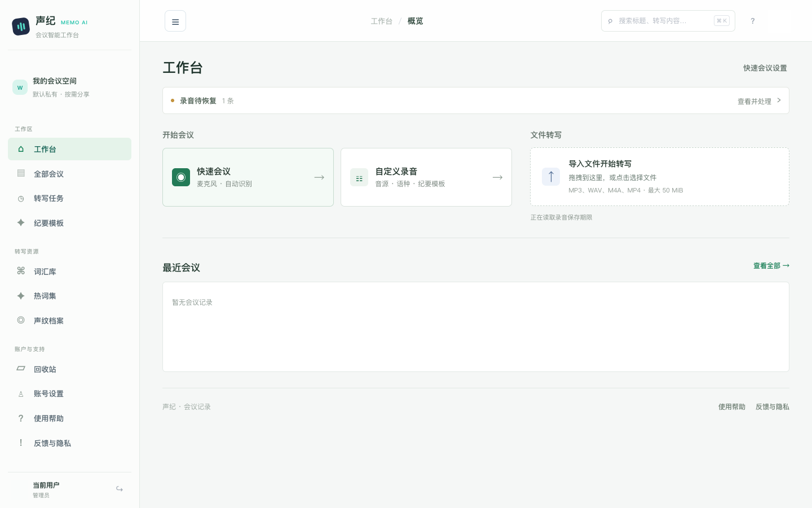The height and width of the screenshot is (508, 812).
Task: Click the 快速会议设置 link
Action: 765,68
